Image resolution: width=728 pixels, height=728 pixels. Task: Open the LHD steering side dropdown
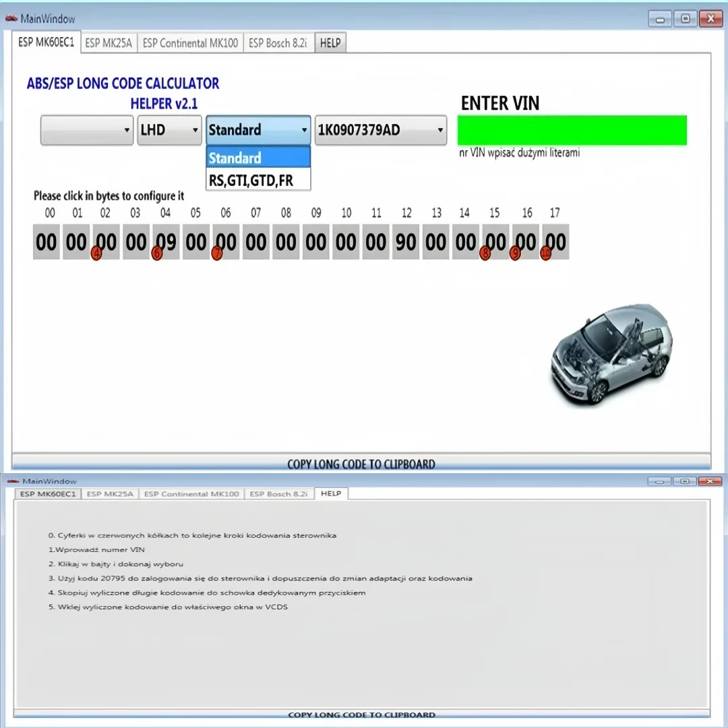click(x=169, y=130)
